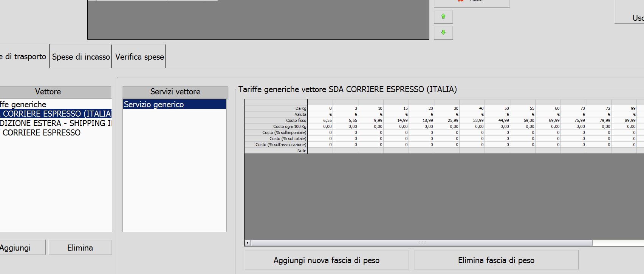
Task: Click the green down arrow button
Action: (x=443, y=32)
